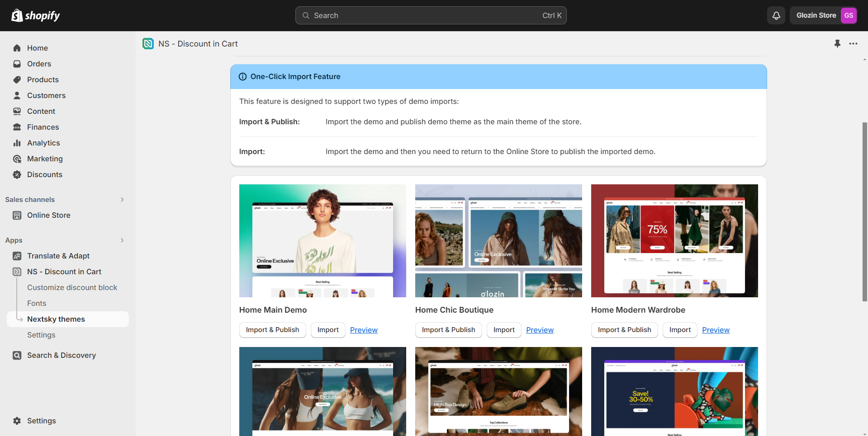
Task: Click the Home Modern Wardrobe title text
Action: (638, 310)
